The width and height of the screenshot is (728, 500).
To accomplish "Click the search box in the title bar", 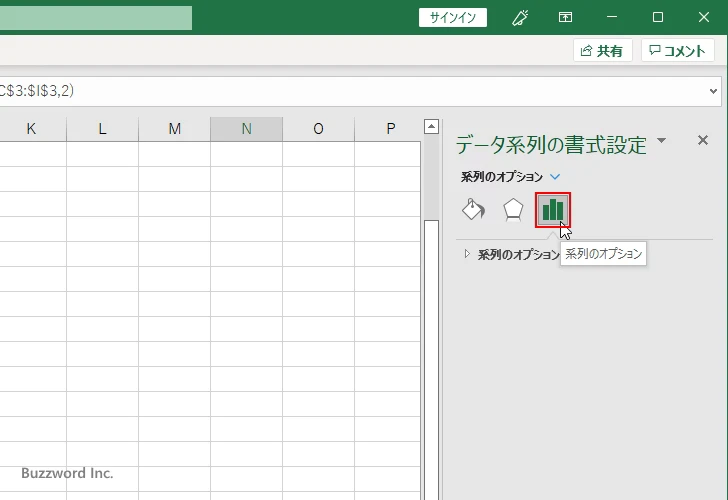I will pos(96,18).
